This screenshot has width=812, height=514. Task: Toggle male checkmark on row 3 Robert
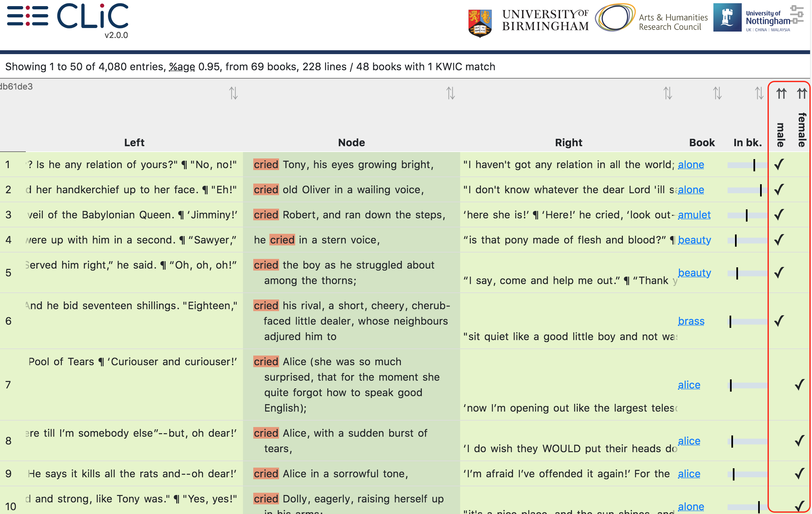pos(779,215)
